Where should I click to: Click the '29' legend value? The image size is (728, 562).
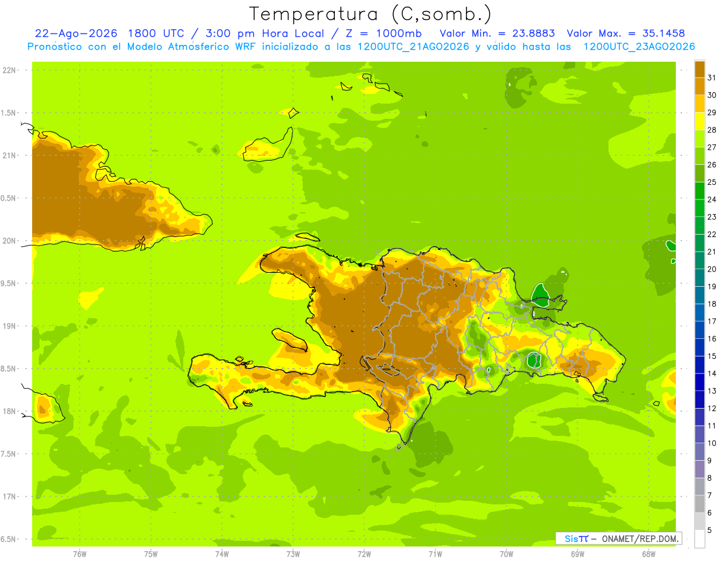click(712, 112)
